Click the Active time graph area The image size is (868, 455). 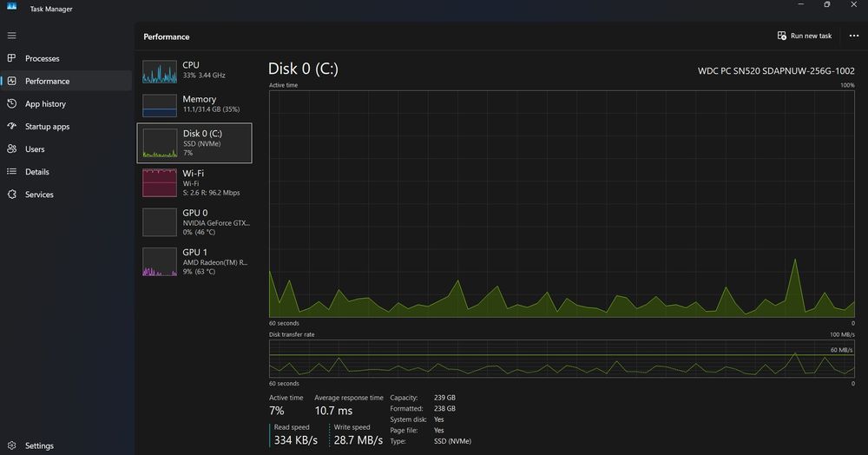click(x=562, y=204)
